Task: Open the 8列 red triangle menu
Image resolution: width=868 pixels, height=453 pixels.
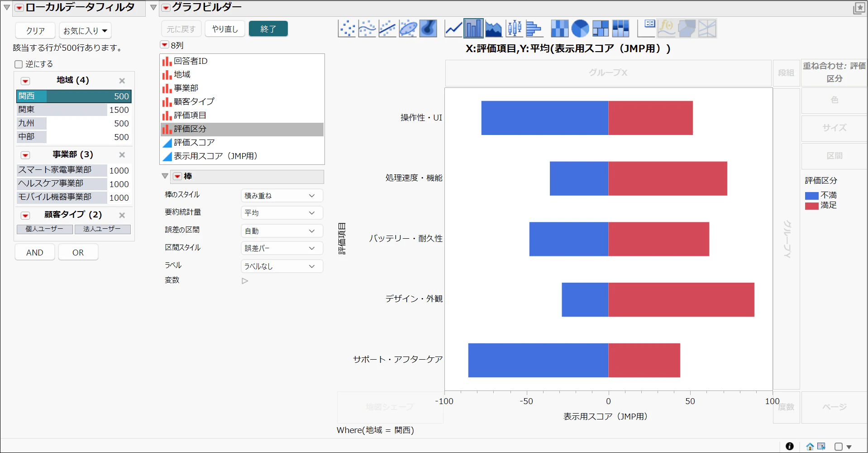Action: [x=165, y=45]
